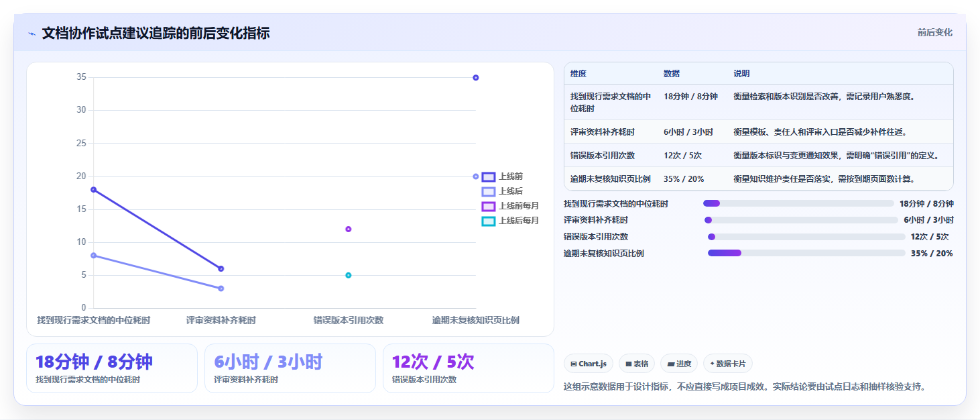The height and width of the screenshot is (420, 980).
Task: Click the chart point at value 20
Action: (476, 176)
